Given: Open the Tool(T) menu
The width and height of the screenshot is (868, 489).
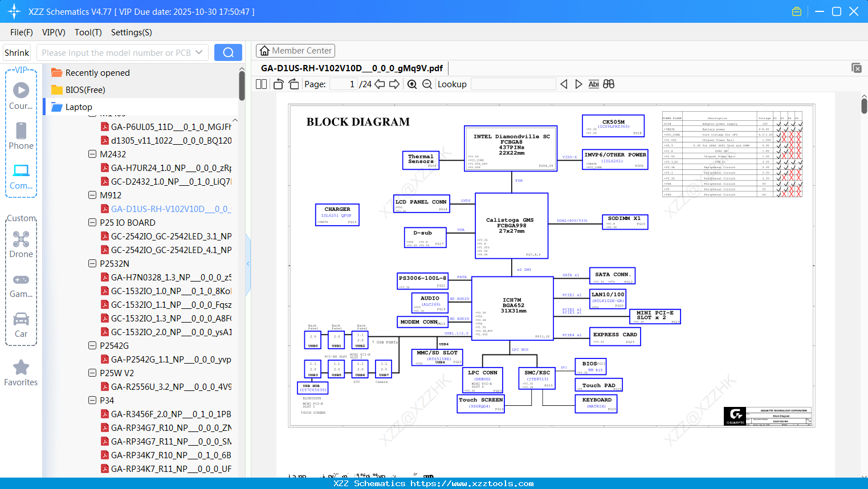Looking at the screenshot, I should point(88,32).
